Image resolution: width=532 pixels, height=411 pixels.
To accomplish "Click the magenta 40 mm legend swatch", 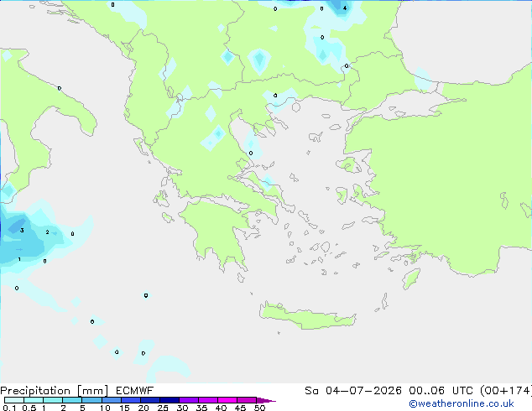I will [227, 400].
